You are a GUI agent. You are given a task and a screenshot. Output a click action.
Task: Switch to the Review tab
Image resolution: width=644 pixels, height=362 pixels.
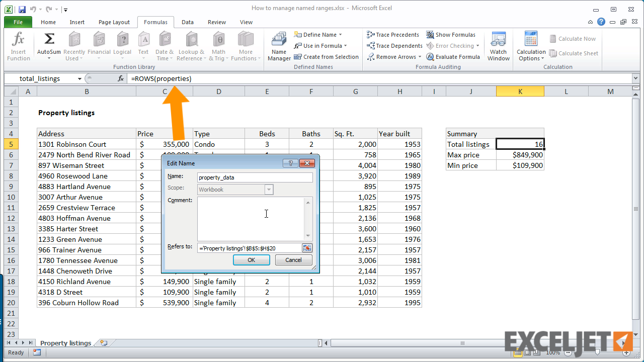pos(217,22)
